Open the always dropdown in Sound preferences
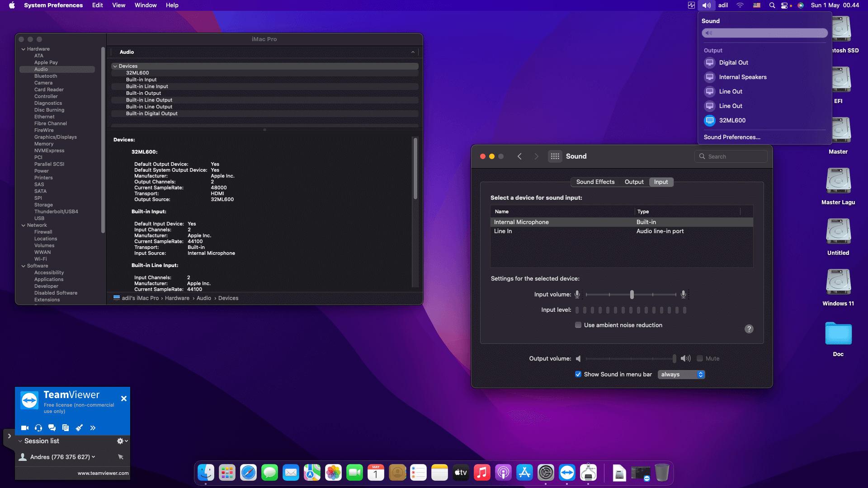The width and height of the screenshot is (868, 488). 681,374
